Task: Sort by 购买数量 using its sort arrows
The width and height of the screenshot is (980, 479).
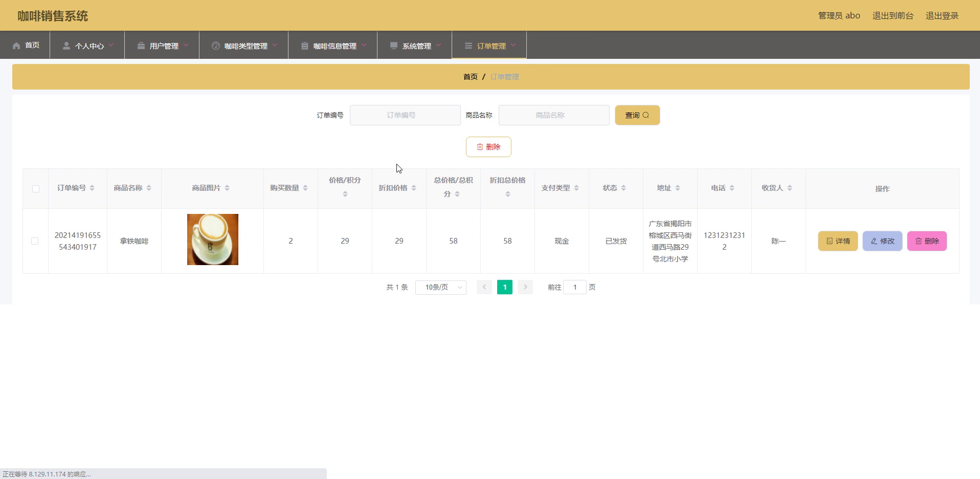Action: tap(305, 188)
